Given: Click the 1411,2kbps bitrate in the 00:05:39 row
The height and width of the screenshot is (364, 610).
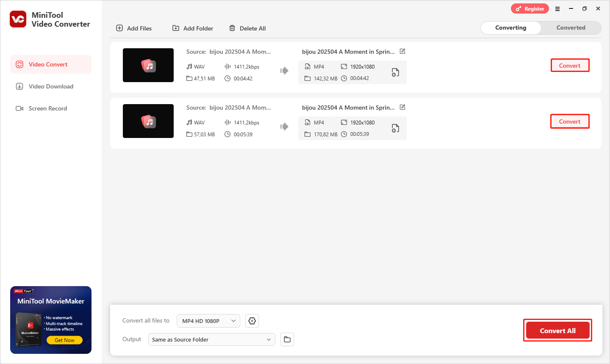Looking at the screenshot, I should [x=247, y=122].
